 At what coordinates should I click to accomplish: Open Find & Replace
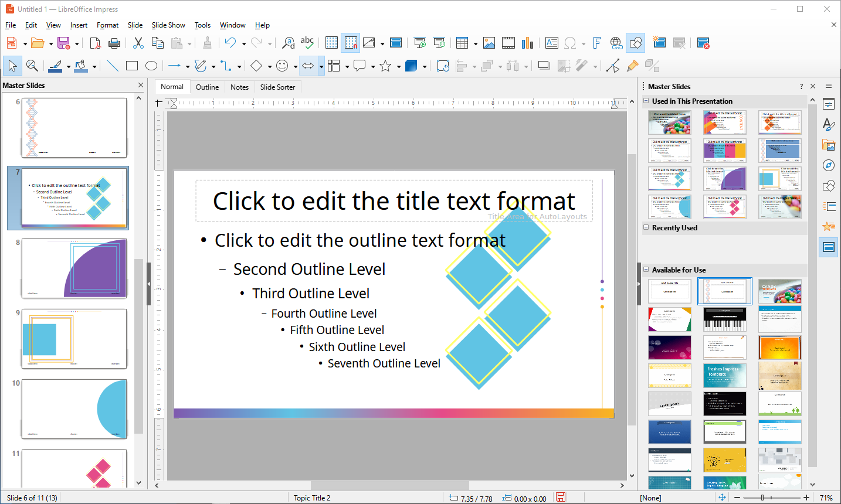(289, 43)
